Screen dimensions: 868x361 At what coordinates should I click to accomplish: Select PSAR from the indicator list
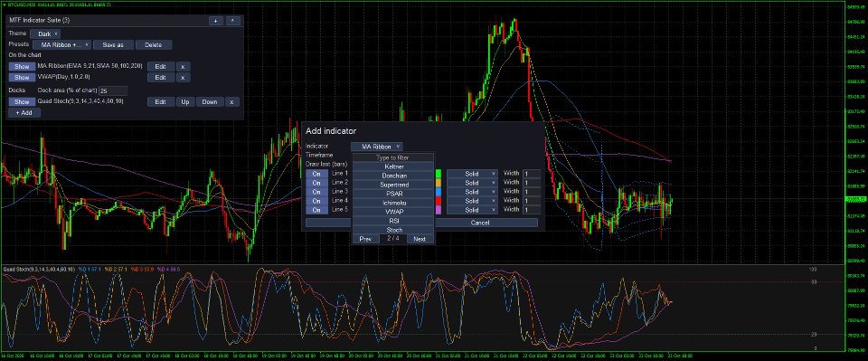coord(392,194)
